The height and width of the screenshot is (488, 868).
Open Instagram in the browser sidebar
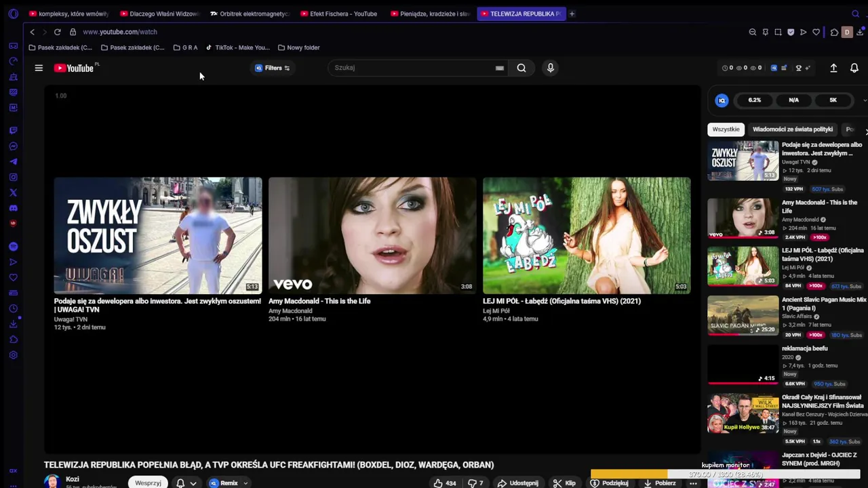click(x=13, y=177)
